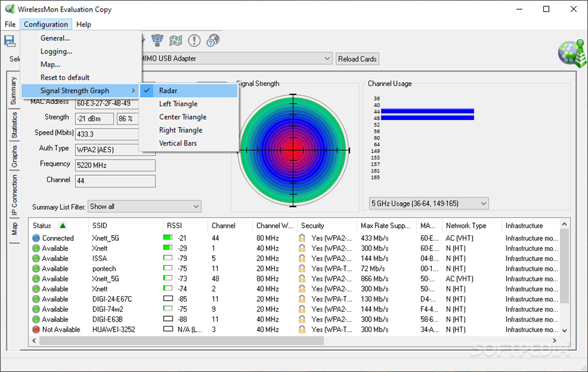Select the Summary side tab
The width and height of the screenshot is (588, 372).
[13, 90]
